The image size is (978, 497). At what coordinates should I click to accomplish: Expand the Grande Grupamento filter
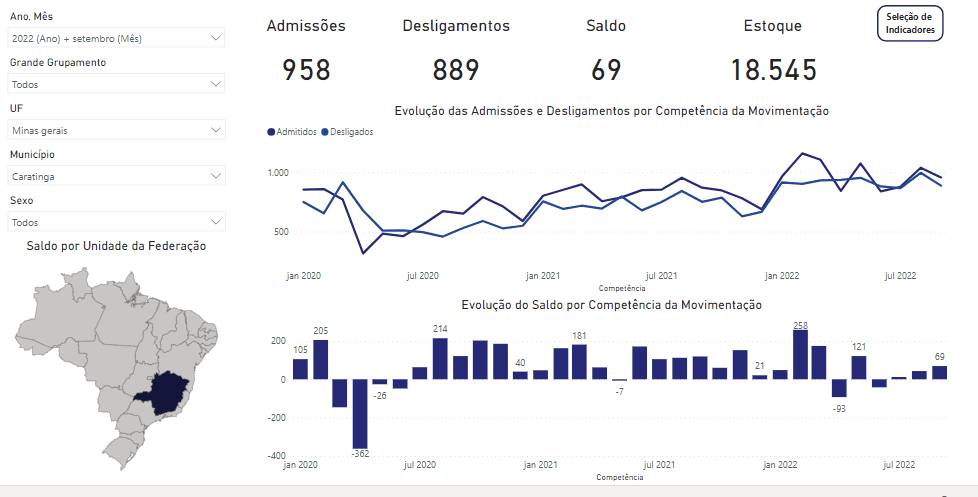tap(116, 84)
